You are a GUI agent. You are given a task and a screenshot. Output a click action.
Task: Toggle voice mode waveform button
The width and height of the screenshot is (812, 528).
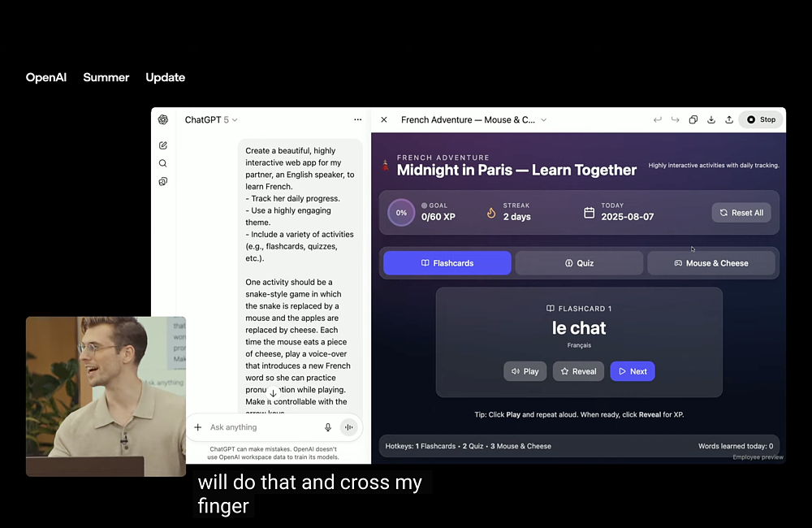tap(349, 427)
